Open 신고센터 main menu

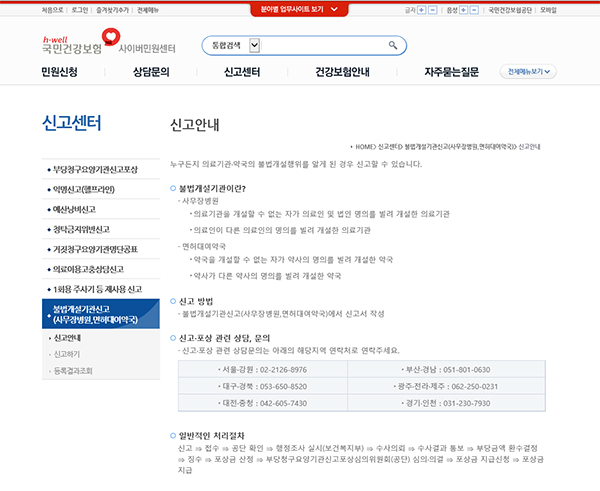pos(242,72)
